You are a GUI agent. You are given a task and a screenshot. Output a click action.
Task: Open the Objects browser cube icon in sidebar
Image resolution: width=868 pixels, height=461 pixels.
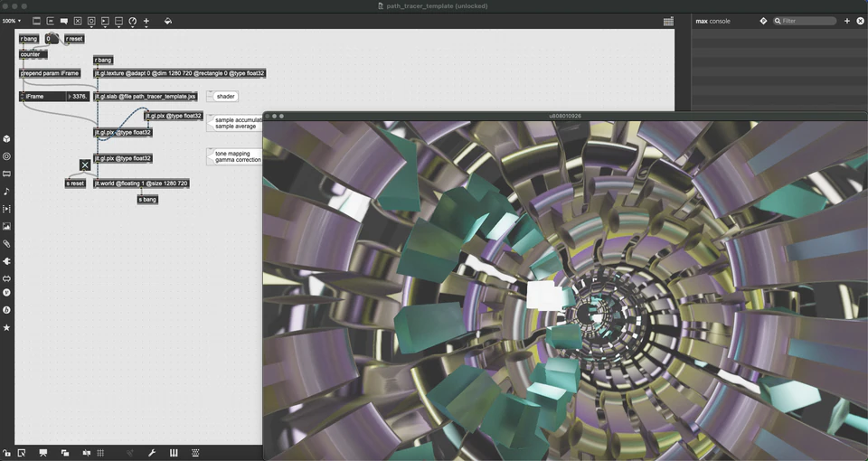(6, 139)
